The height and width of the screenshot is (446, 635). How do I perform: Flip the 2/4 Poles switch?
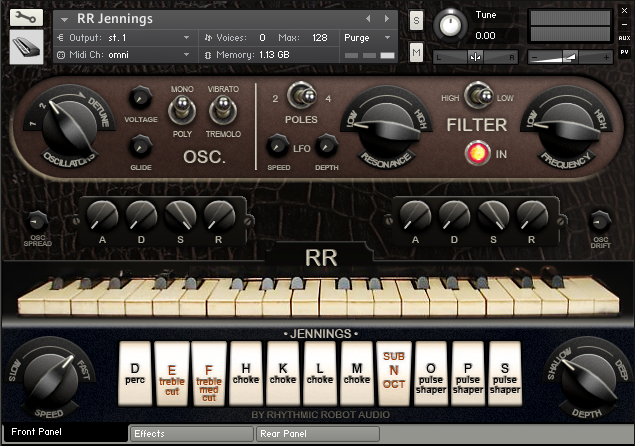coord(302,95)
